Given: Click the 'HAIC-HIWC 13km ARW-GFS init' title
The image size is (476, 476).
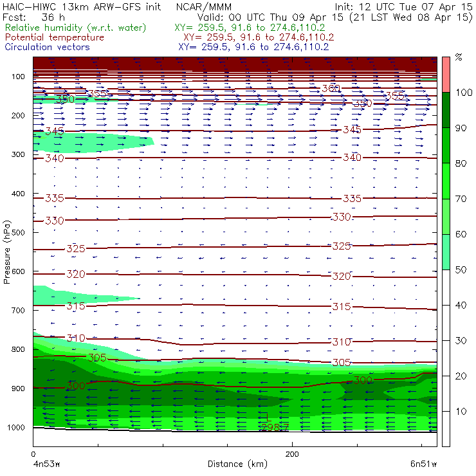Looking at the screenshot, I should pos(81,6).
